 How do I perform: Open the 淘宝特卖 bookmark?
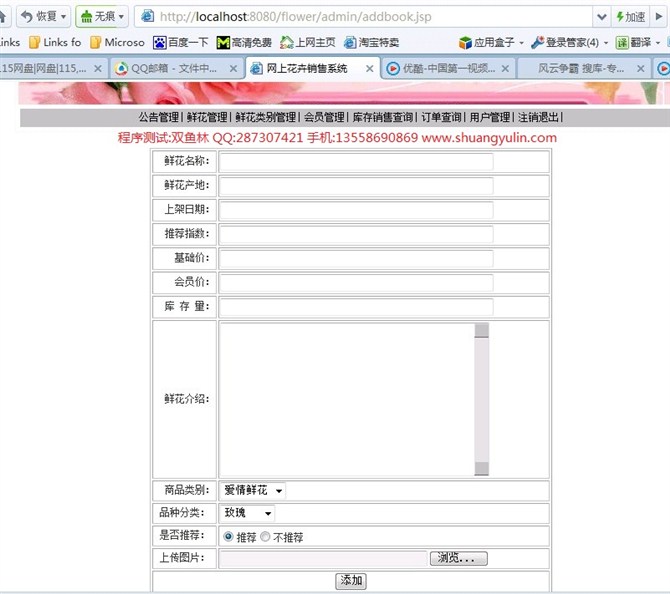[371, 42]
